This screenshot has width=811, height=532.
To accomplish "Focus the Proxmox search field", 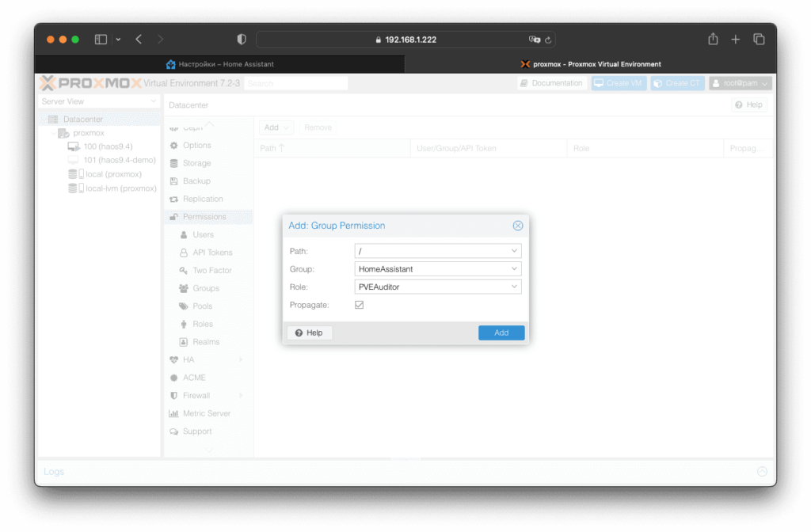I will click(296, 83).
